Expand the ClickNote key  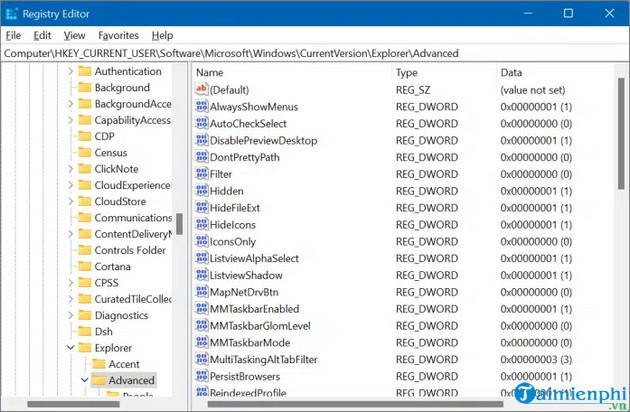coord(71,169)
